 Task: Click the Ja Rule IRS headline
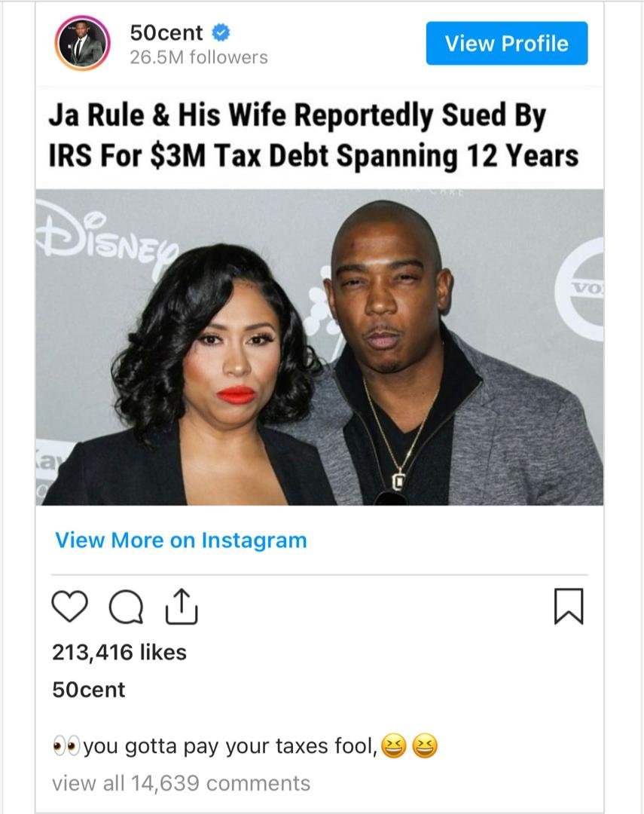tap(313, 135)
